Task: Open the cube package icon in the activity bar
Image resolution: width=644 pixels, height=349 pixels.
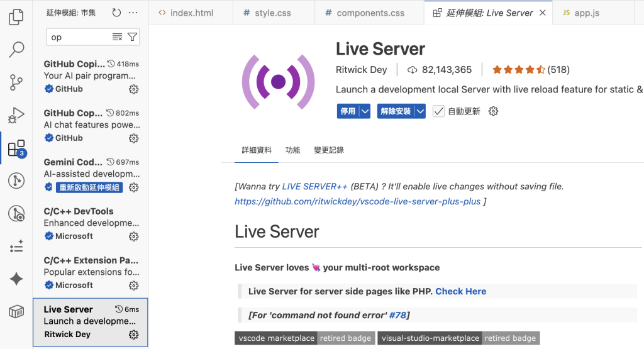Action: click(x=16, y=312)
